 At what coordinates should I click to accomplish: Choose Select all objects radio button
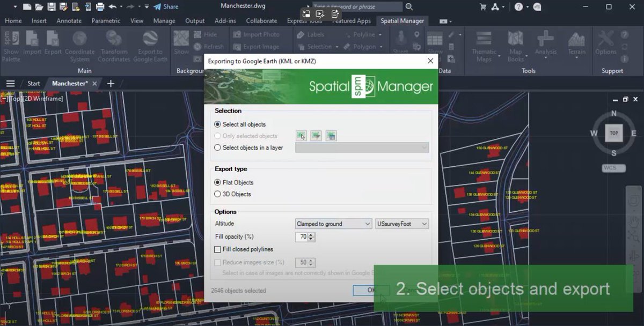tap(217, 124)
